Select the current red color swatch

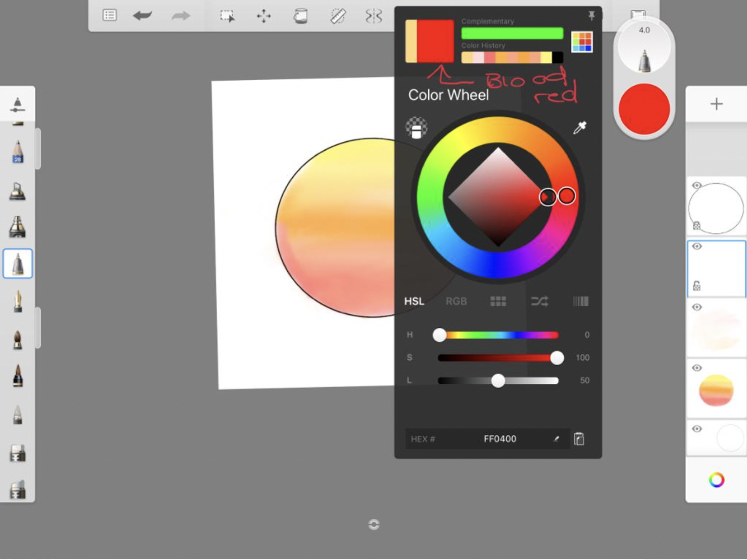click(435, 41)
